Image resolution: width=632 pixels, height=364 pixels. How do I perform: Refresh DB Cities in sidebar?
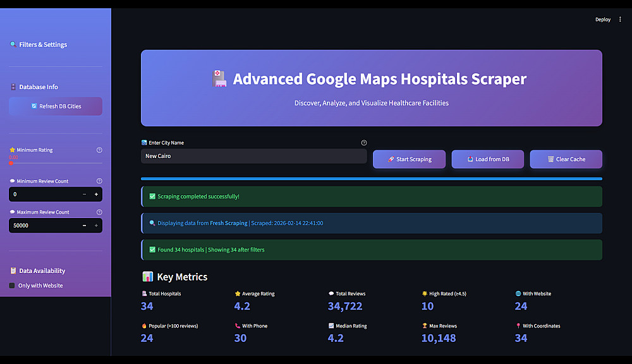56,106
